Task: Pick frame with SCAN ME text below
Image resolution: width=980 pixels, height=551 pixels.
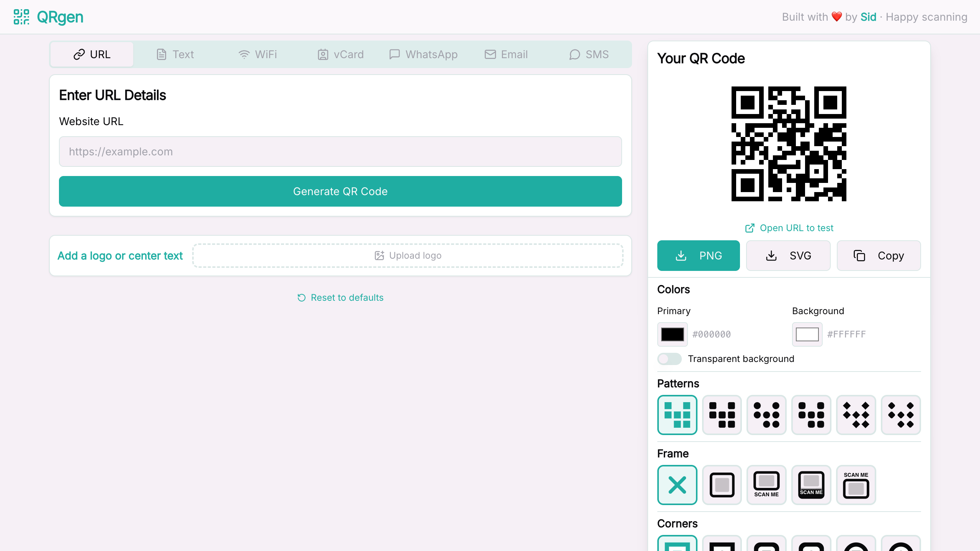Action: coord(766,485)
